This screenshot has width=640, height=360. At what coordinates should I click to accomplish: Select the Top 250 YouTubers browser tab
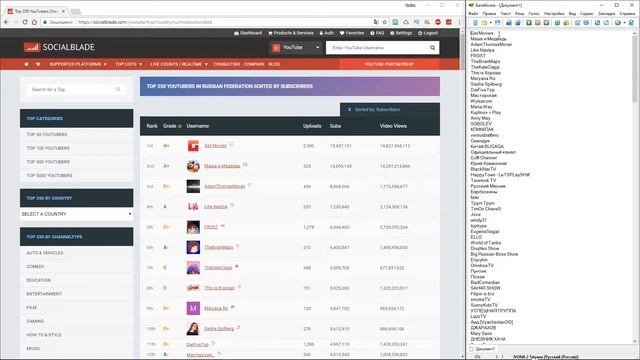(x=36, y=11)
